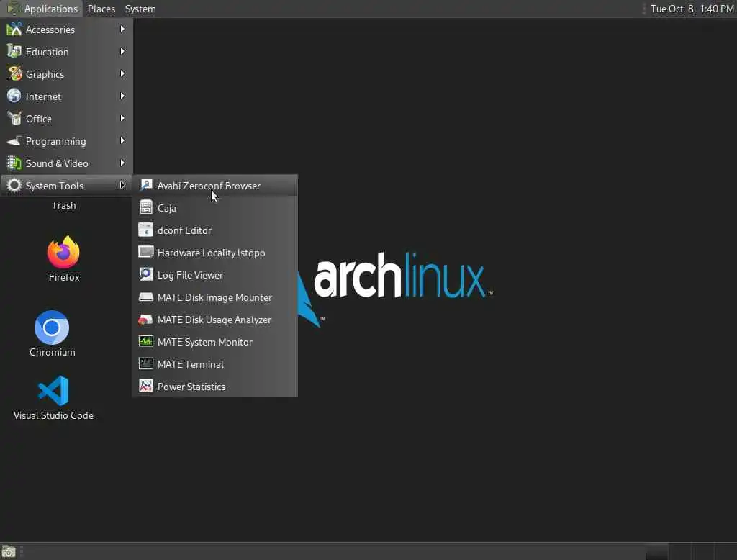Click the Firefox label text

pyautogui.click(x=64, y=277)
